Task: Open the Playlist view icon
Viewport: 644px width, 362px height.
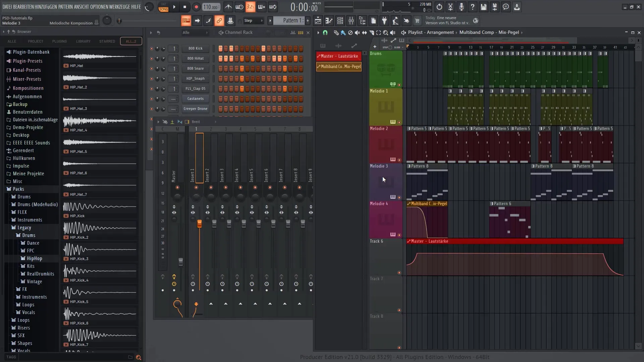Action: pos(318,21)
